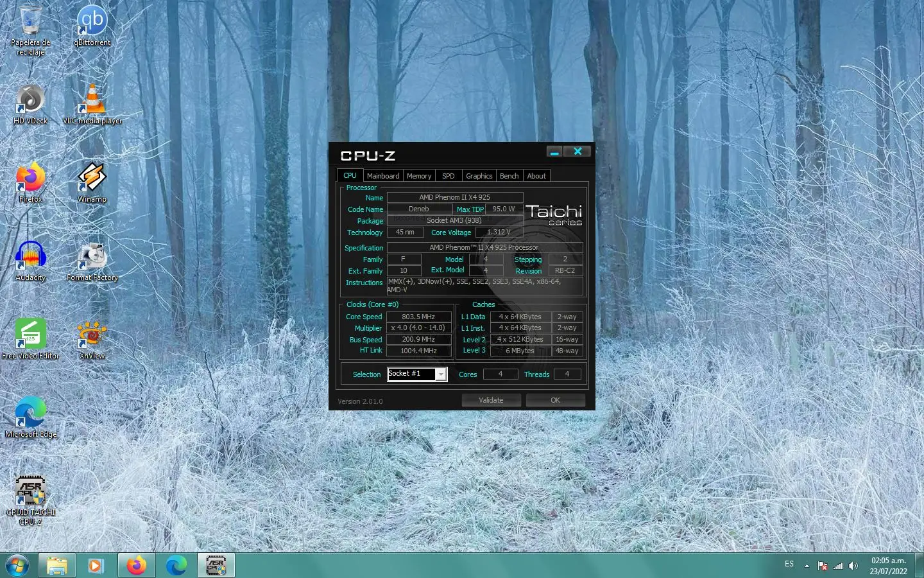The width and height of the screenshot is (924, 578).
Task: Switch to the Bench tab
Action: tap(509, 176)
